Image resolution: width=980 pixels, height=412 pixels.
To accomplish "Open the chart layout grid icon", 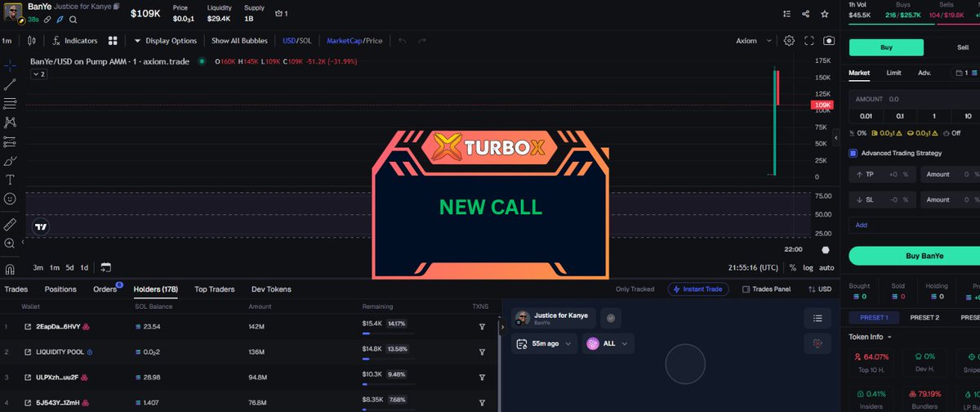I will pyautogui.click(x=113, y=40).
